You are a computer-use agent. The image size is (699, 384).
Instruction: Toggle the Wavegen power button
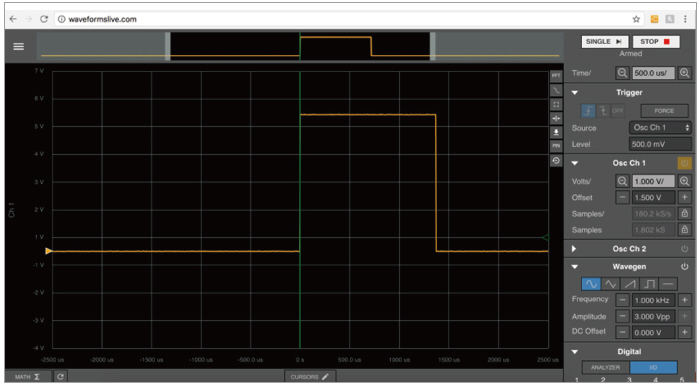pos(684,267)
